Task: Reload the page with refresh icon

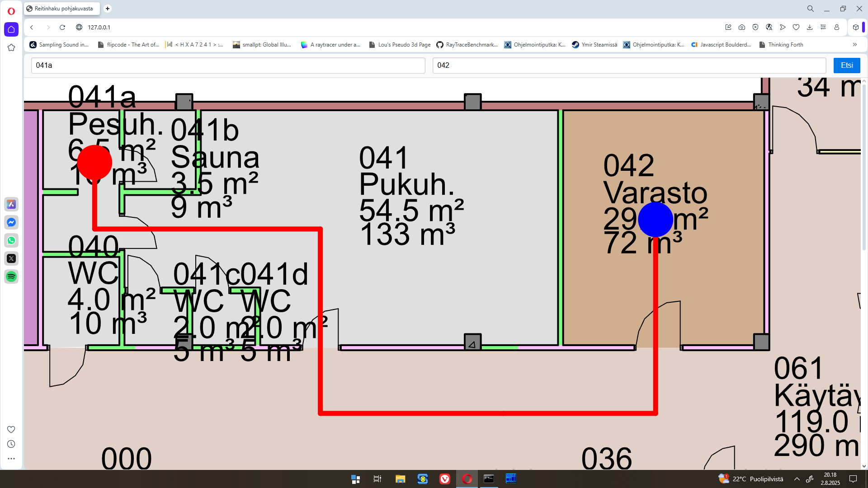Action: 62,28
